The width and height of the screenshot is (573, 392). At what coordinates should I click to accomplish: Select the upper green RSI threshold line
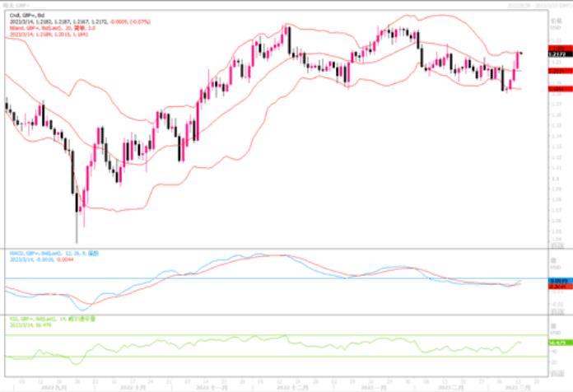click(247, 335)
